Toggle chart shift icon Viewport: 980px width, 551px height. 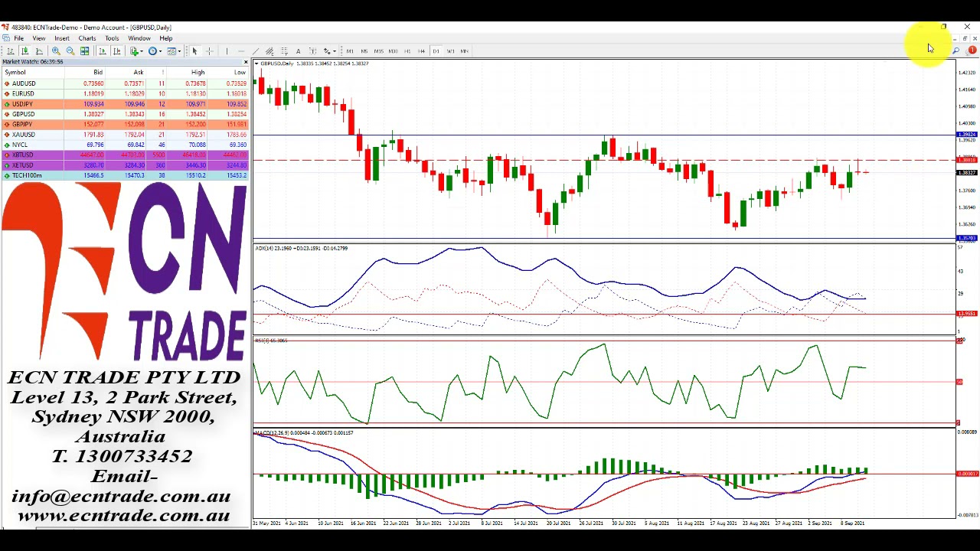(x=116, y=51)
